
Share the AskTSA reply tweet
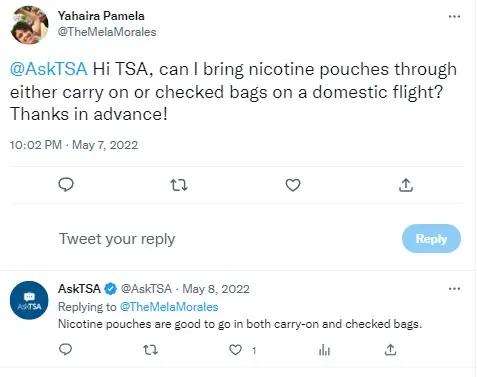[390, 350]
